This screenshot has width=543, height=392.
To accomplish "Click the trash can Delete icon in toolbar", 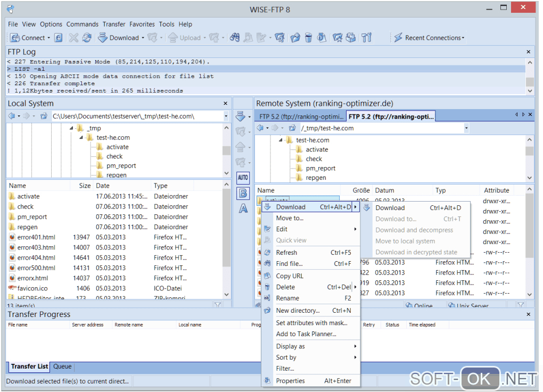I will (308, 37).
